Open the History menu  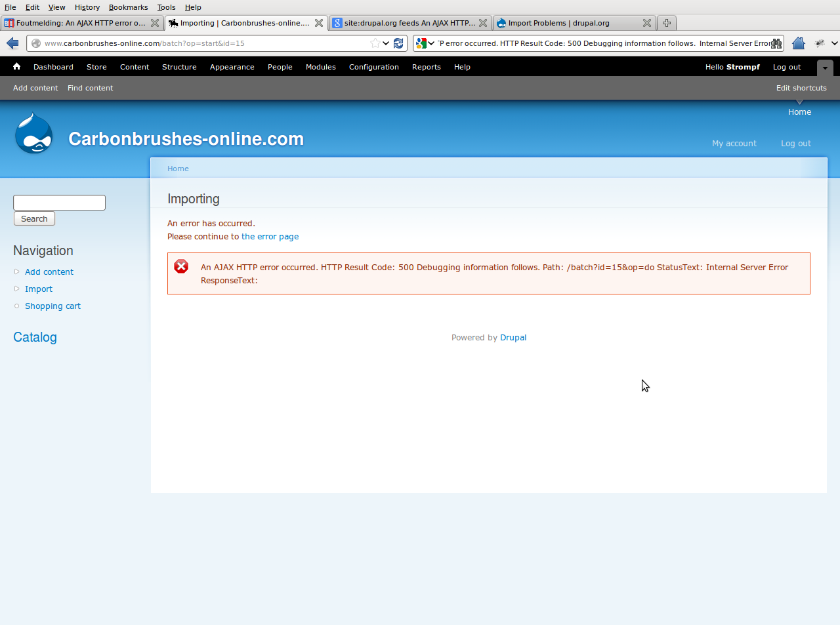tap(87, 7)
